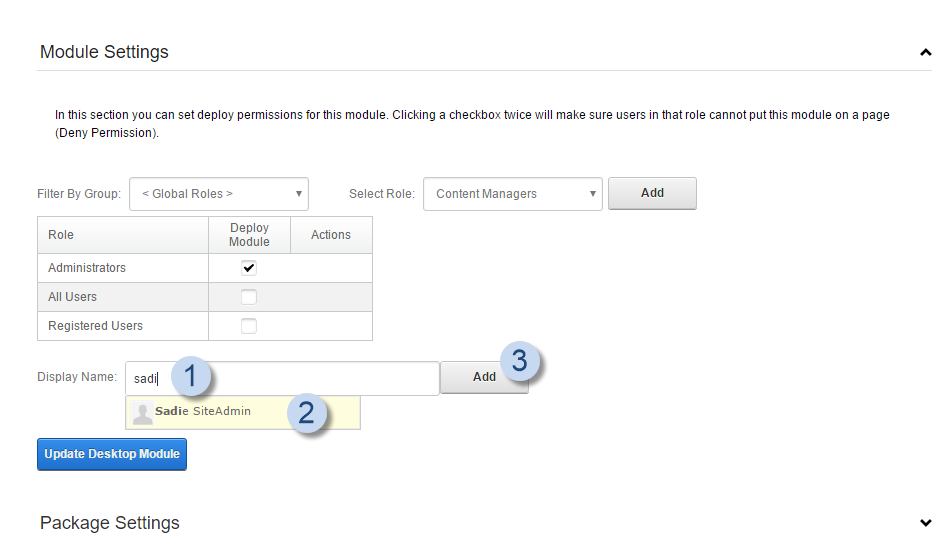Click the Package Settings heading
943x534 pixels.
point(110,523)
